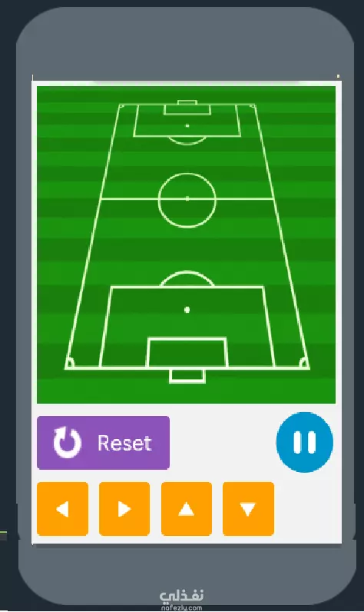Tap the up arrow control
This screenshot has height=612, width=364.
(187, 508)
